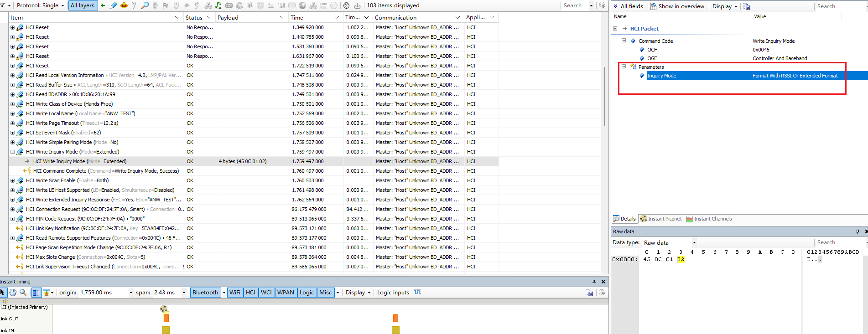Screen dimensions: 868x334
Task: Click the key icon in toolbar
Action: tap(134, 5)
